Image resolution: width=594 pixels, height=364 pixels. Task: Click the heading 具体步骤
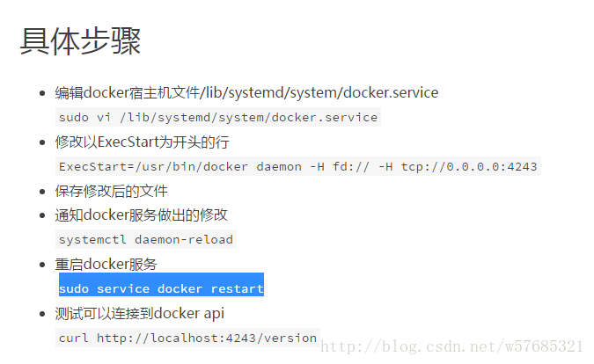(x=80, y=41)
